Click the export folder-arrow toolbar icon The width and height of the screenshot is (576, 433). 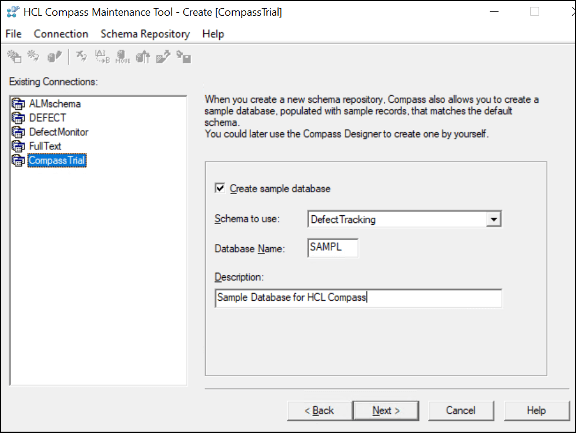point(163,57)
